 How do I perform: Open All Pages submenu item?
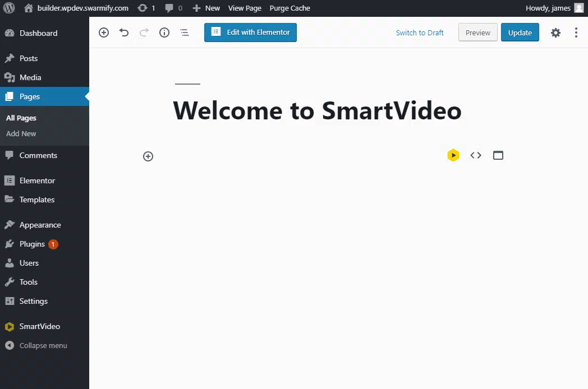[21, 118]
